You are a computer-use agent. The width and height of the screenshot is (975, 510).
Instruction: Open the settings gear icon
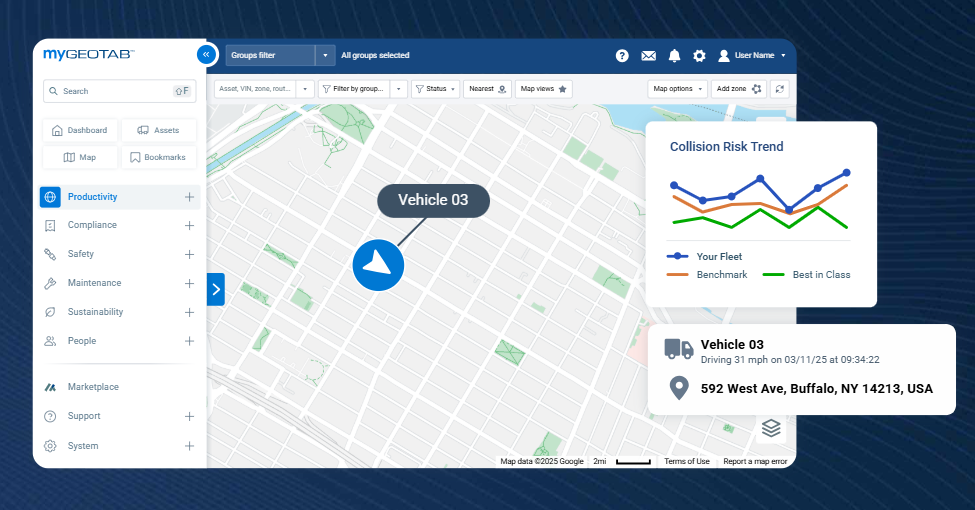[x=700, y=55]
